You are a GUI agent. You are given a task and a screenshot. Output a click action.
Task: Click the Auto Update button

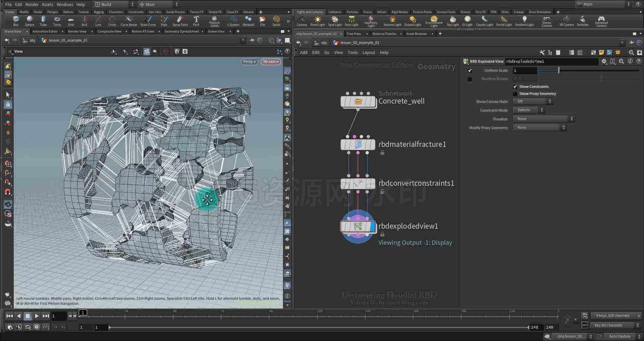[620, 336]
